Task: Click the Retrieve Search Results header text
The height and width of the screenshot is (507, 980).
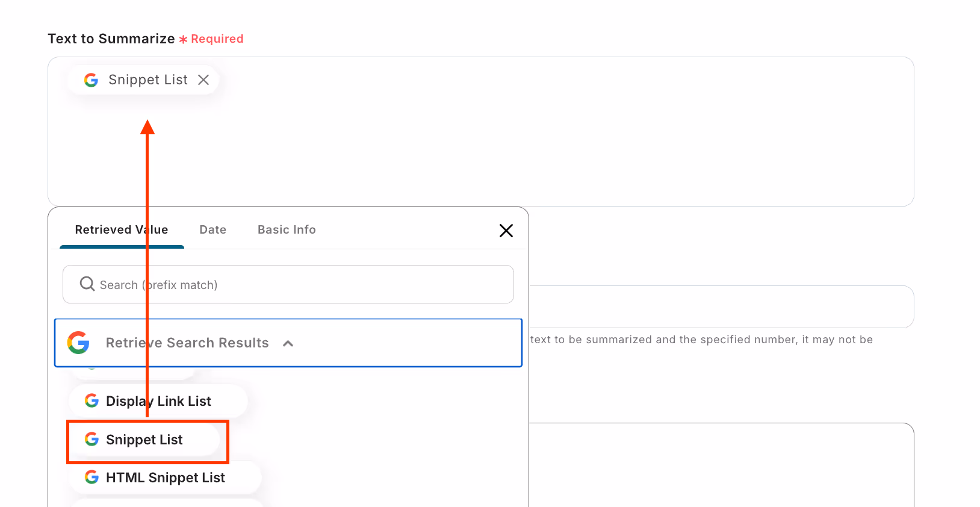Action: coord(187,343)
